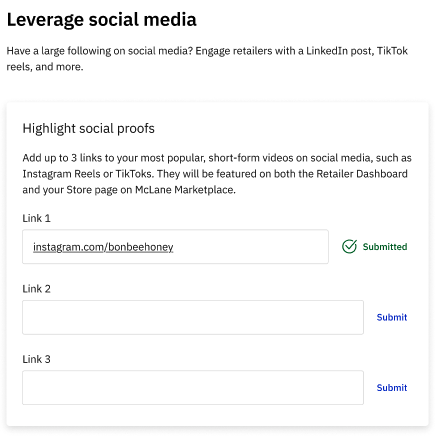
Task: Click the Leverage social media heading
Action: [x=102, y=20]
